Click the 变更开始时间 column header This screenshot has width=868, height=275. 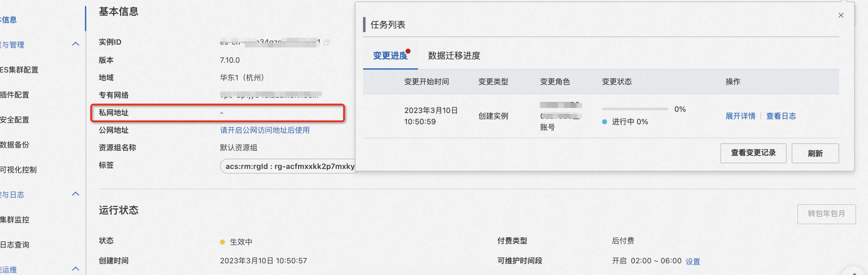426,82
